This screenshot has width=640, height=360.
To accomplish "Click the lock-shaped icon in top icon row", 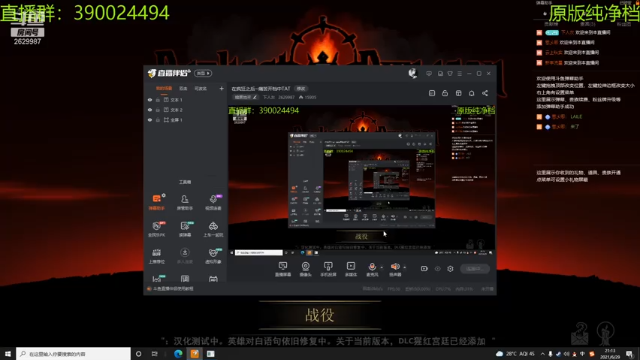I will pyautogui.click(x=445, y=93).
